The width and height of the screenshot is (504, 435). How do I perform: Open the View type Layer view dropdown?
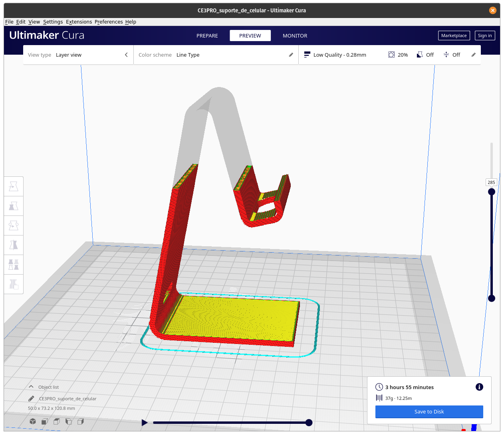point(78,55)
